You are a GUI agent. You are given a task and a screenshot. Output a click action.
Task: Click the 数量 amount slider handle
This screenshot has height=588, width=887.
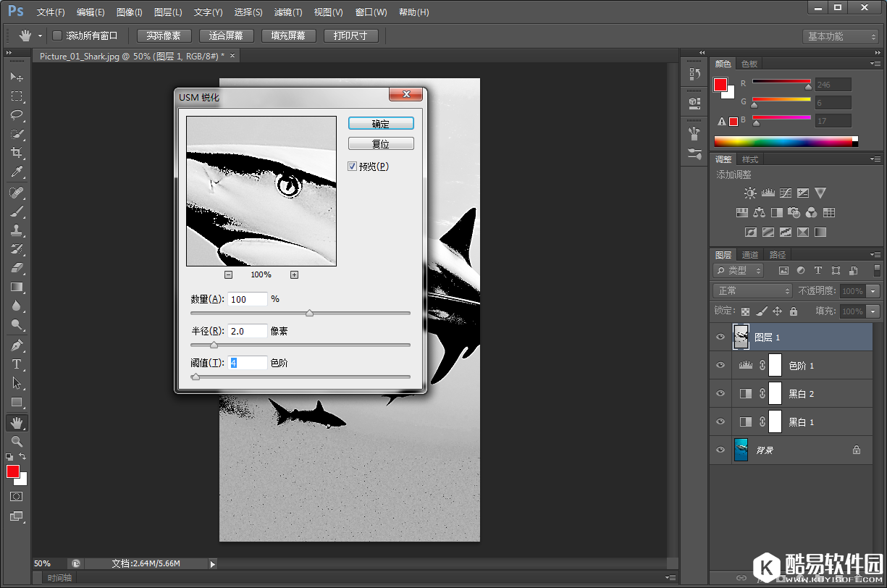coord(310,314)
